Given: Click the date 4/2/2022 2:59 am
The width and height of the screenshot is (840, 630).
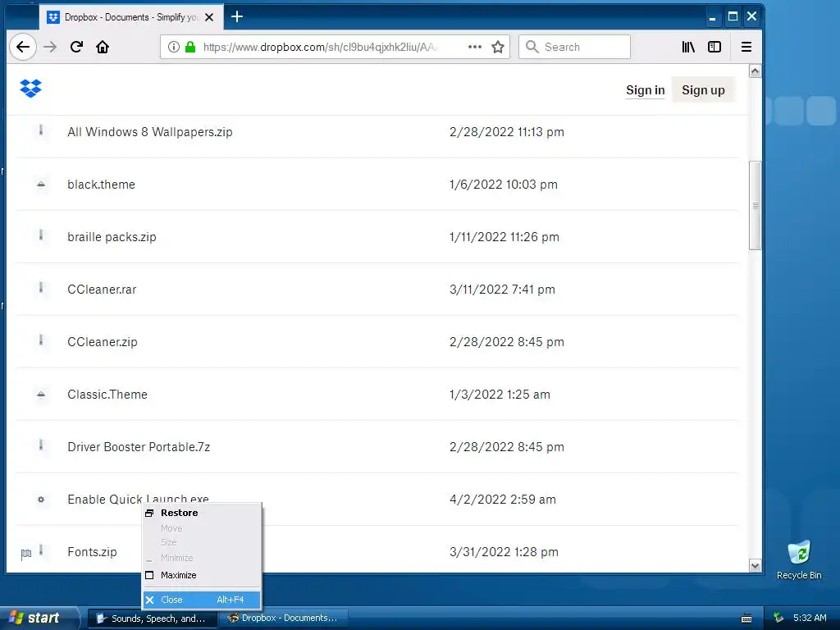Looking at the screenshot, I should click(x=503, y=500).
